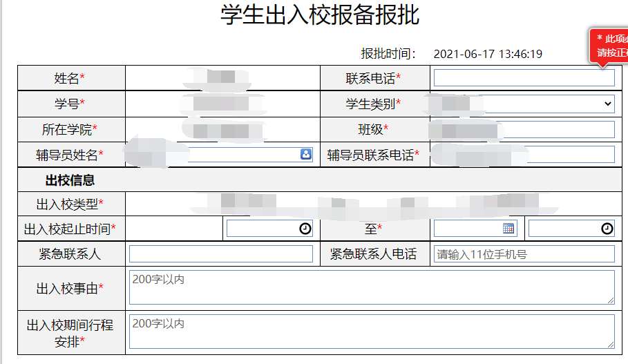Image resolution: width=628 pixels, height=364 pixels.
Task: Click the counselor name (辅导员姓名) input field
Action: click(220, 155)
